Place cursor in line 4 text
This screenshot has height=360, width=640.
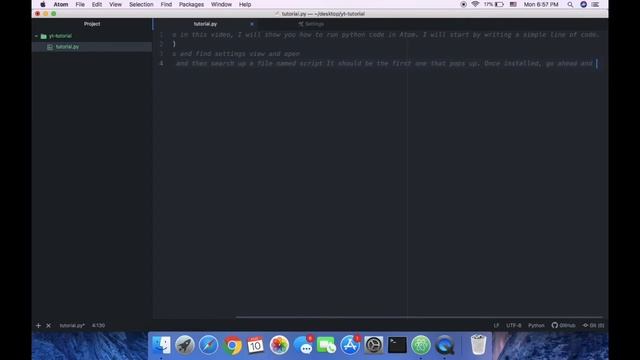click(x=384, y=63)
